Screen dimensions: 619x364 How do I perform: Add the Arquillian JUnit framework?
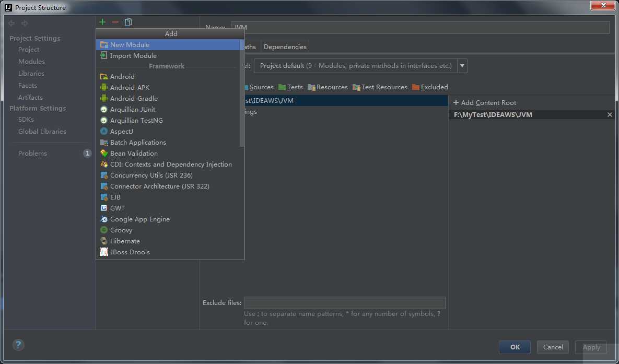pos(168,109)
